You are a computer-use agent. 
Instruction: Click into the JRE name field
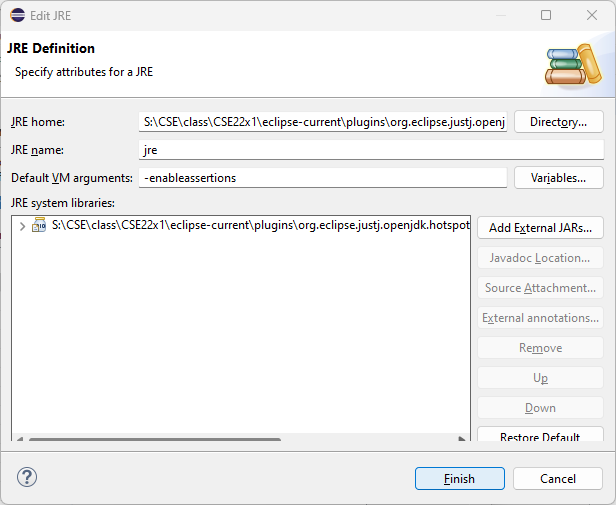(x=372, y=150)
